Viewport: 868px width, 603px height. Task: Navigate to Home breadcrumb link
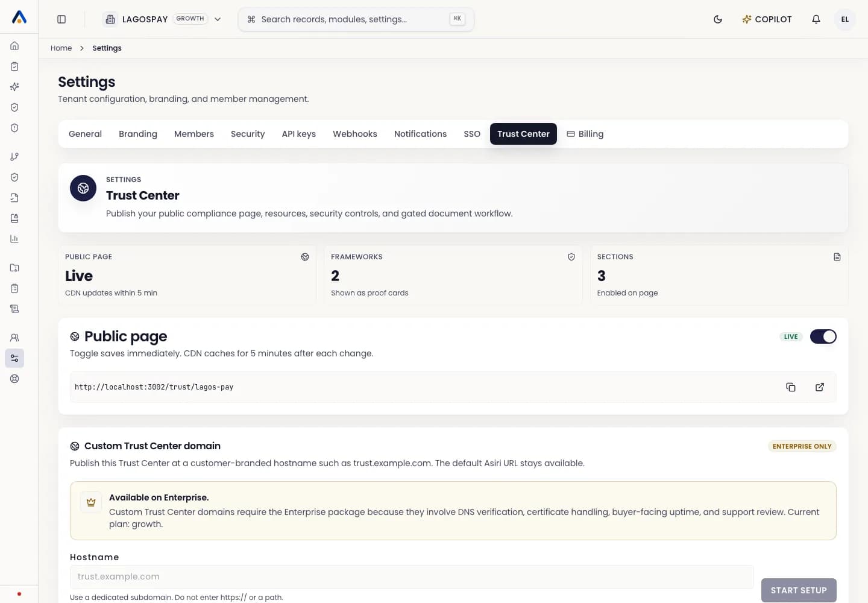coord(61,48)
